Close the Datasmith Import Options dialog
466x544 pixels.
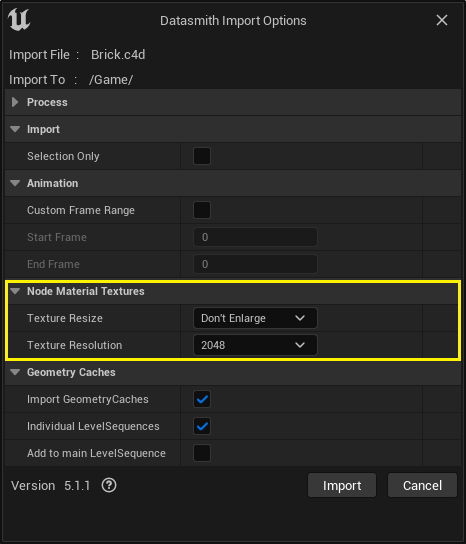442,20
